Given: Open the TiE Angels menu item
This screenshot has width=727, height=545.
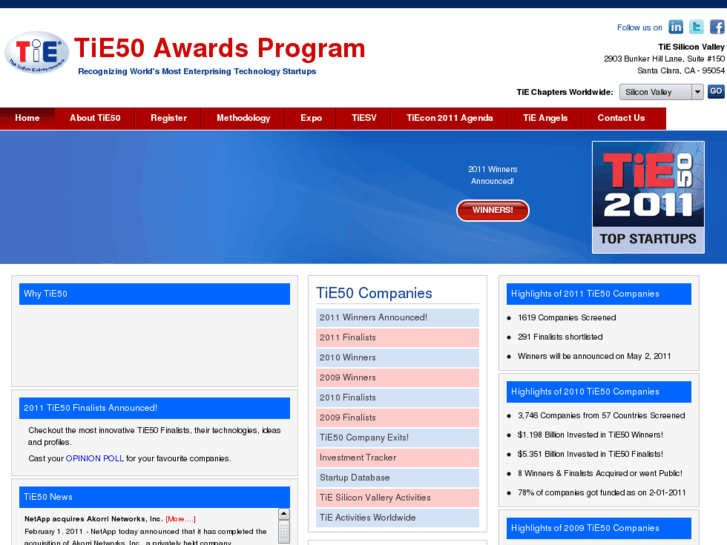Looking at the screenshot, I should (545, 118).
